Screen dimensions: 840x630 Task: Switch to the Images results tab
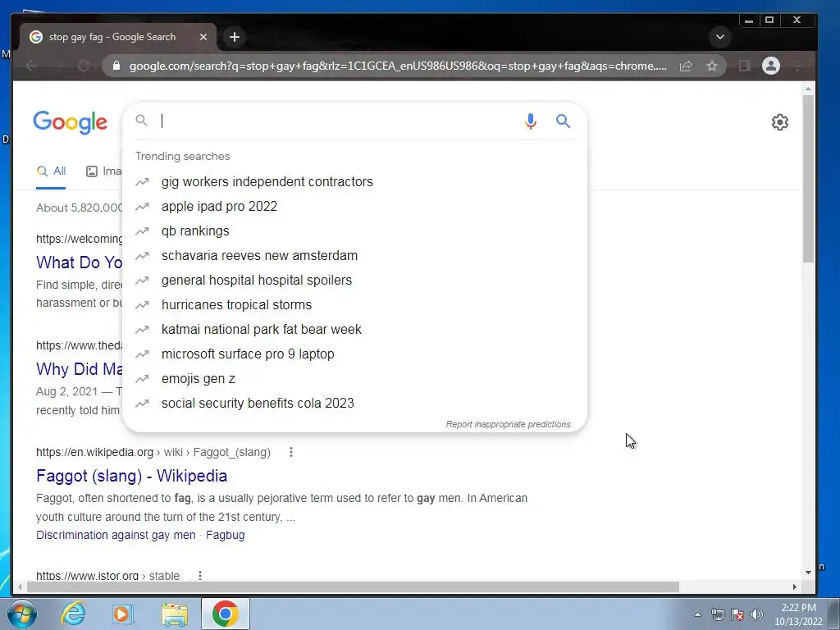point(104,171)
